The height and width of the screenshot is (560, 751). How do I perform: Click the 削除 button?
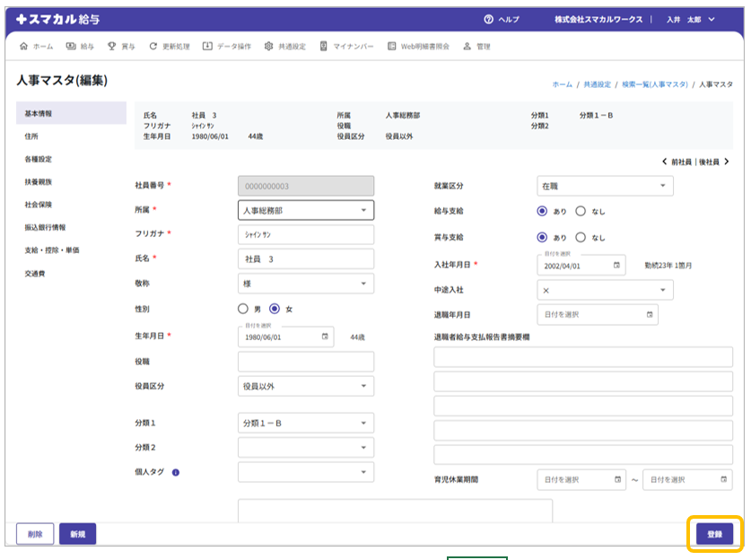pyautogui.click(x=35, y=534)
